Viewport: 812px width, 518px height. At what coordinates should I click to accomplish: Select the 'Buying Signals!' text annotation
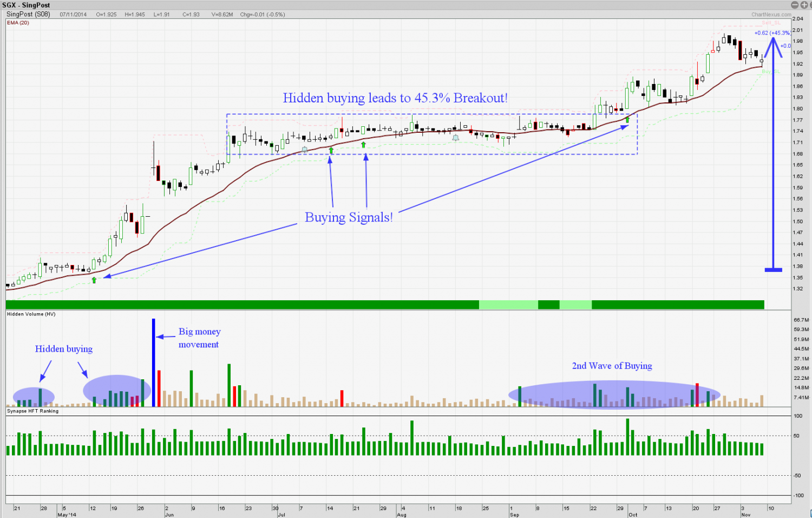point(349,217)
